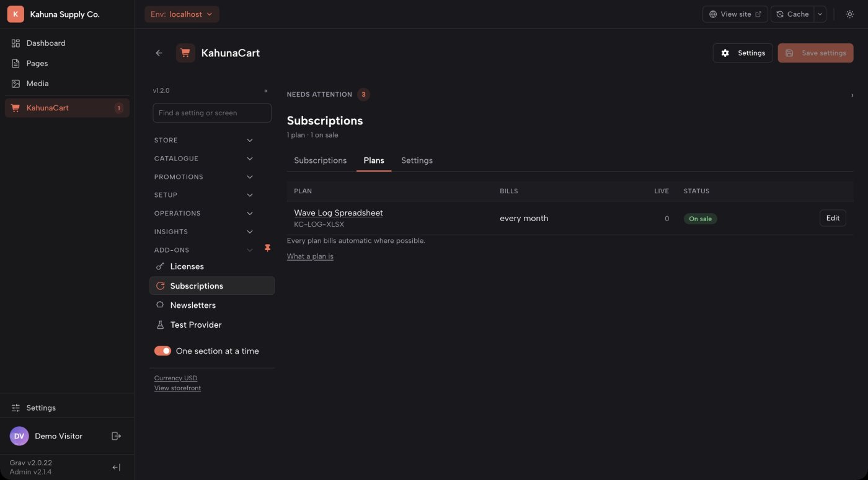
Task: Toggle the One section at a time switch
Action: pos(162,351)
